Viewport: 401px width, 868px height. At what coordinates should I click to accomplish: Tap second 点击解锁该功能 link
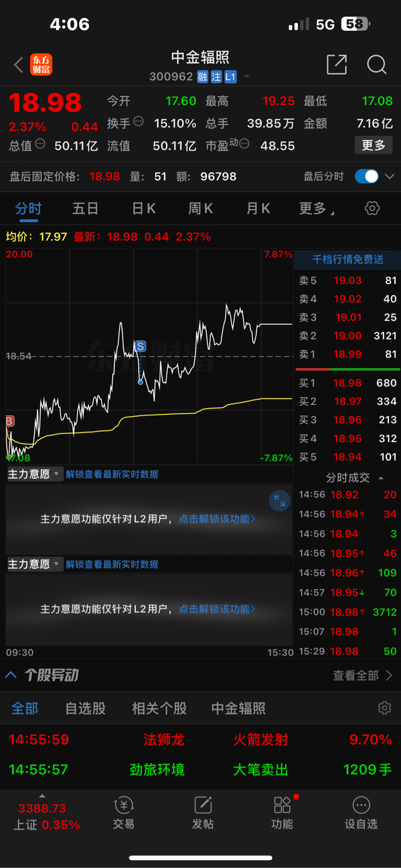pyautogui.click(x=217, y=609)
